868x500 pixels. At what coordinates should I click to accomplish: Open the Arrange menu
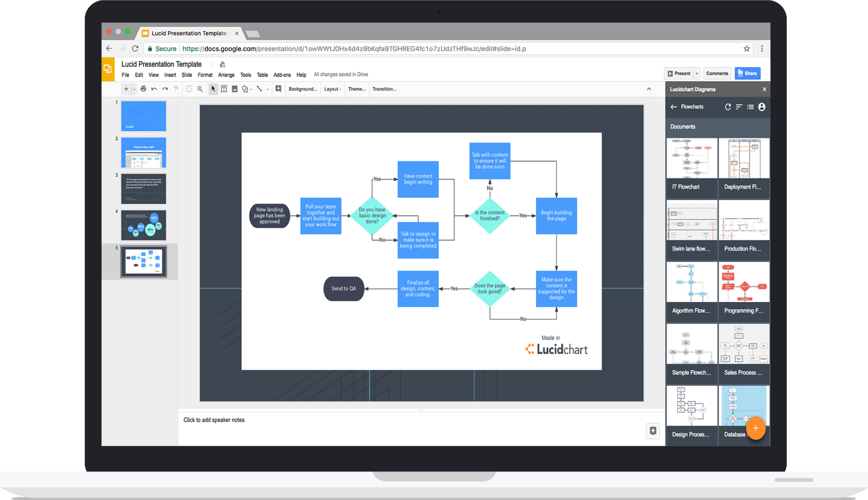point(226,75)
